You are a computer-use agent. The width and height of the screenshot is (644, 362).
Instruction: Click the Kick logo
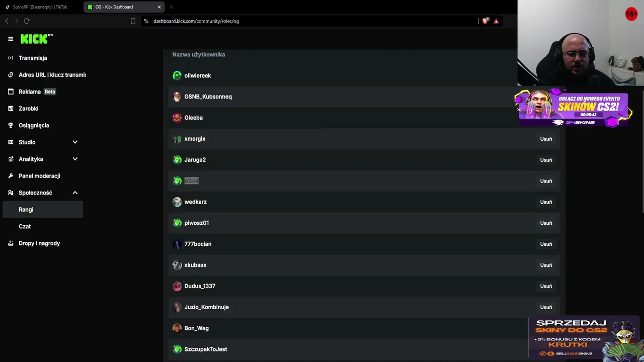(36, 39)
